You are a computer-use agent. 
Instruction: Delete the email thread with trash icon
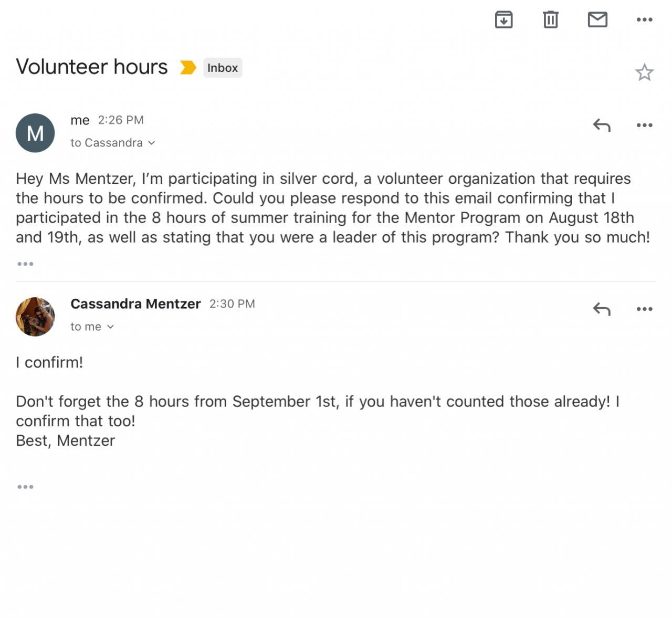pyautogui.click(x=550, y=20)
